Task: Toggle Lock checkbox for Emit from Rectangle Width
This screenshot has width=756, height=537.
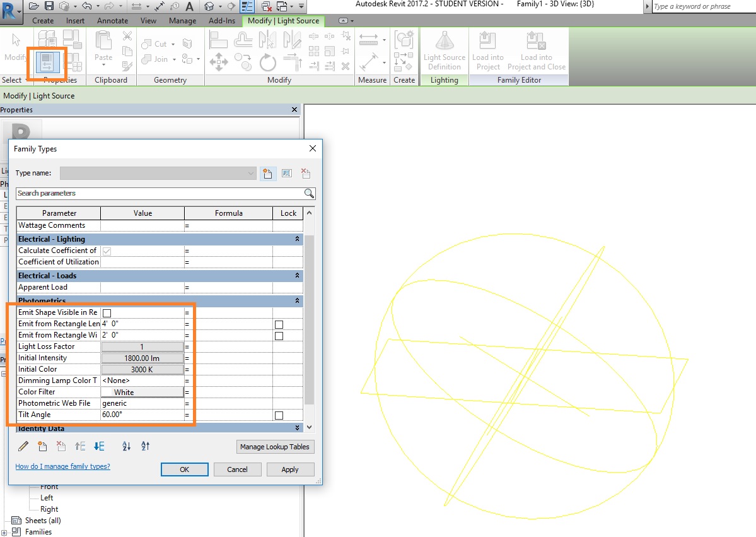Action: click(279, 336)
